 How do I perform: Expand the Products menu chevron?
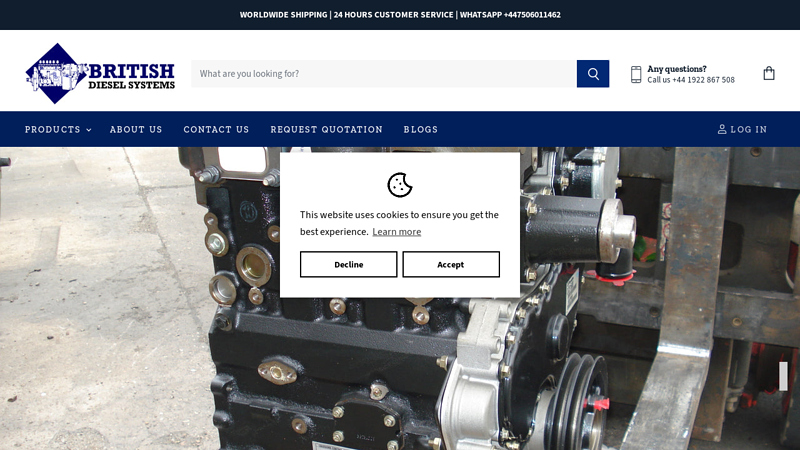tap(89, 130)
